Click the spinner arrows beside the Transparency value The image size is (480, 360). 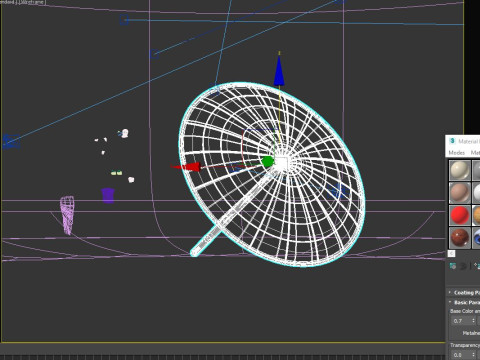pyautogui.click(x=473, y=355)
